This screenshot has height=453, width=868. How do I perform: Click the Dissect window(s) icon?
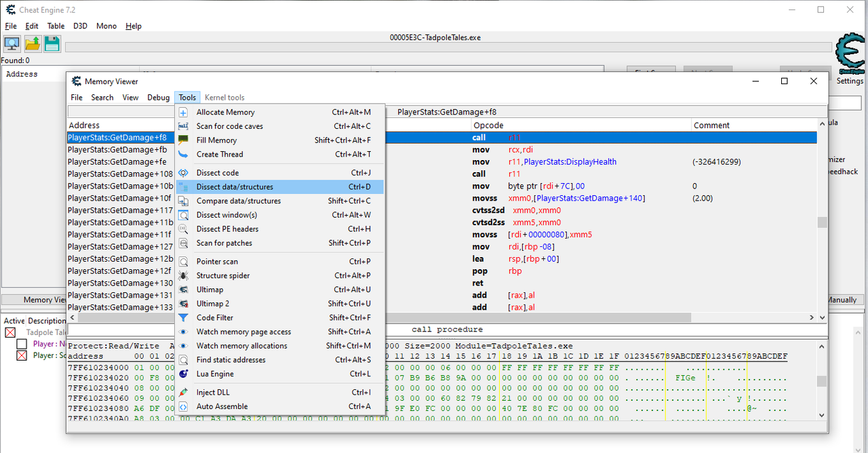[x=183, y=215]
